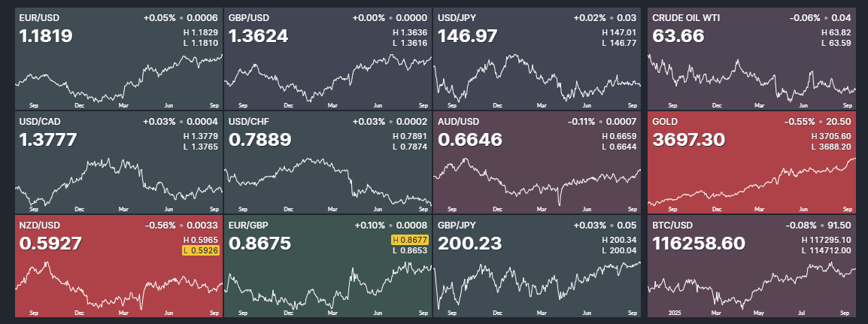Click the EUR/USD mini chart
This screenshot has height=324, width=868.
point(119,78)
